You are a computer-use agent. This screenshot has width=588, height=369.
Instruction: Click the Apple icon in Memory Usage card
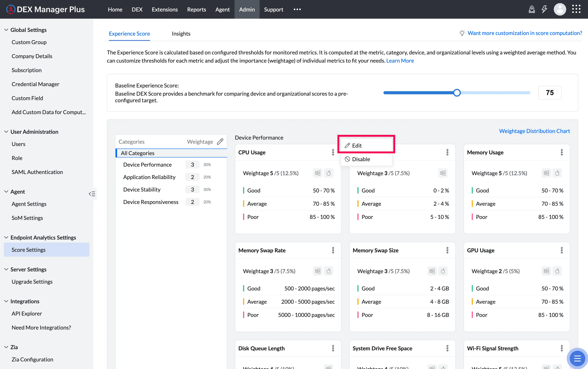click(x=557, y=173)
